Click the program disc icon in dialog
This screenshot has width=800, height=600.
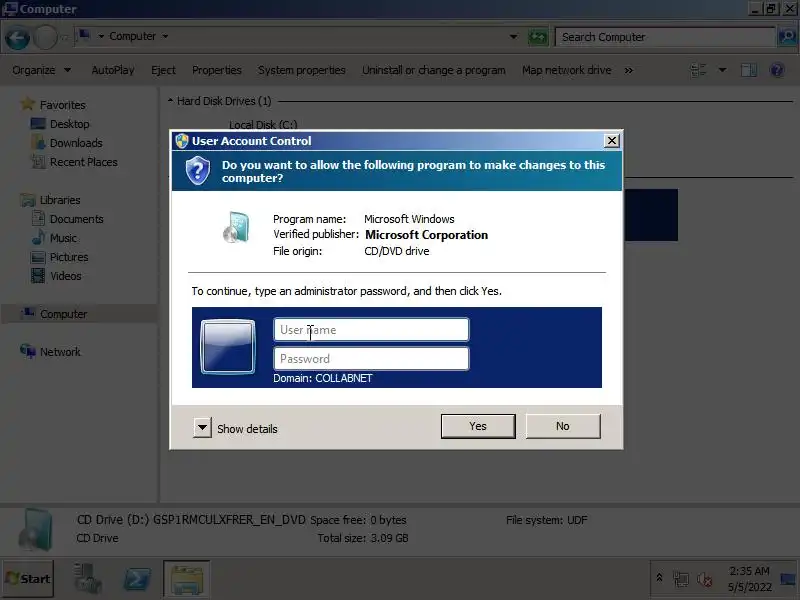tap(237, 227)
